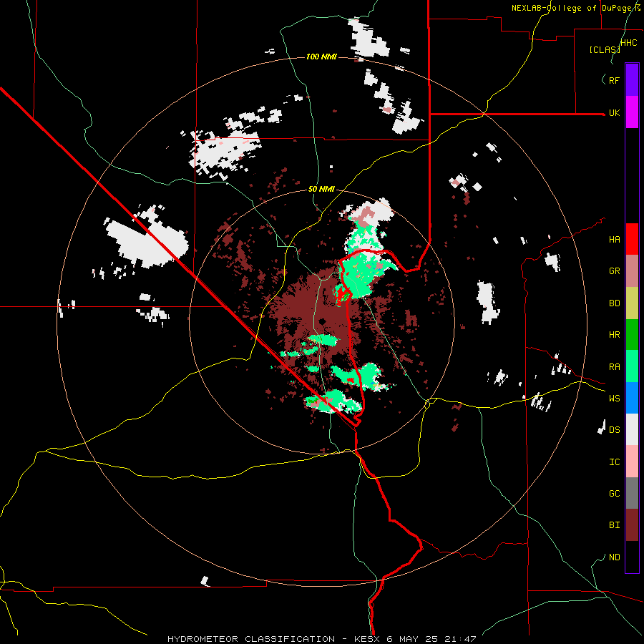Click the UK legend label
The image size is (644, 644).
(x=614, y=112)
